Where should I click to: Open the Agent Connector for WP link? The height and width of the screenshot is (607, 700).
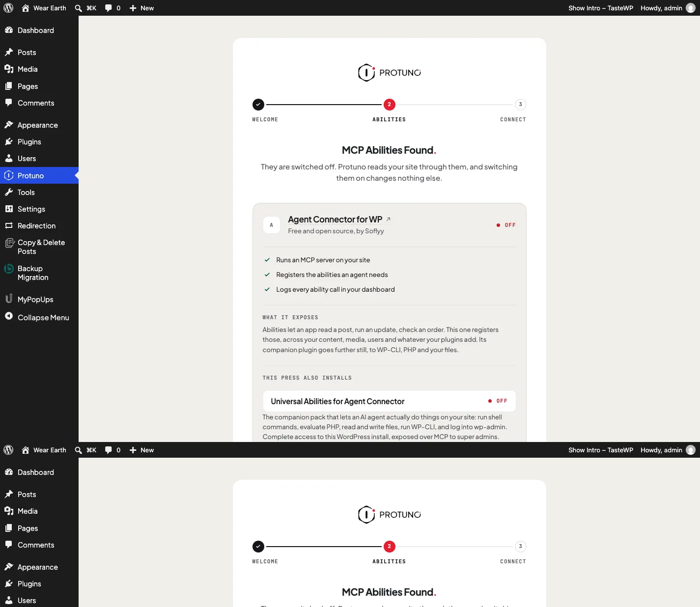pos(335,219)
